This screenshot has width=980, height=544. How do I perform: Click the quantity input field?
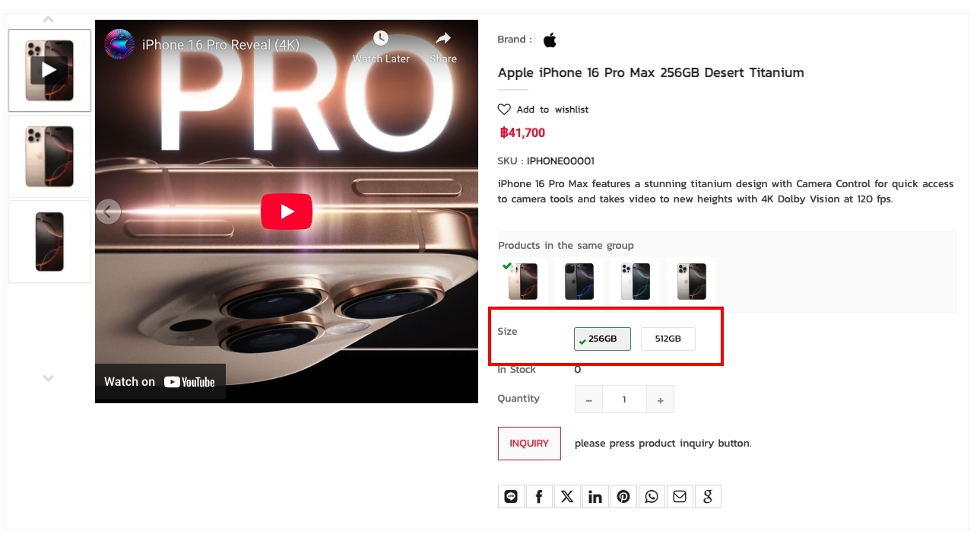(x=624, y=399)
